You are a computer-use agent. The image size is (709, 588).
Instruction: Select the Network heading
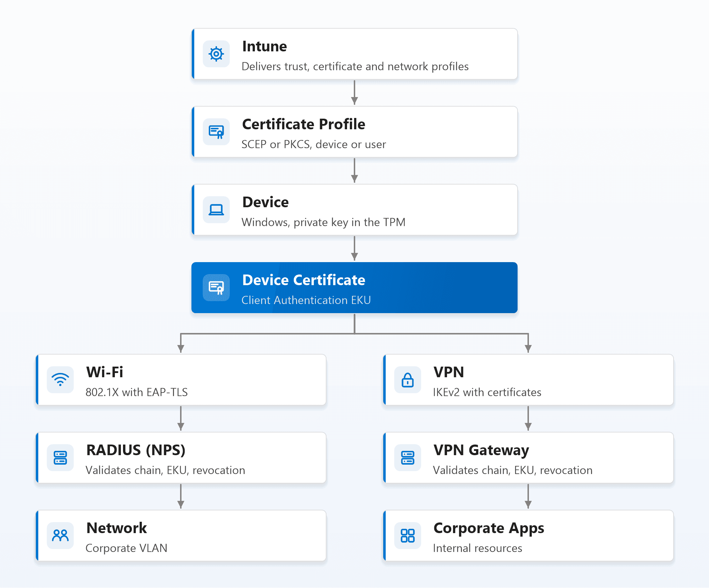tap(117, 528)
